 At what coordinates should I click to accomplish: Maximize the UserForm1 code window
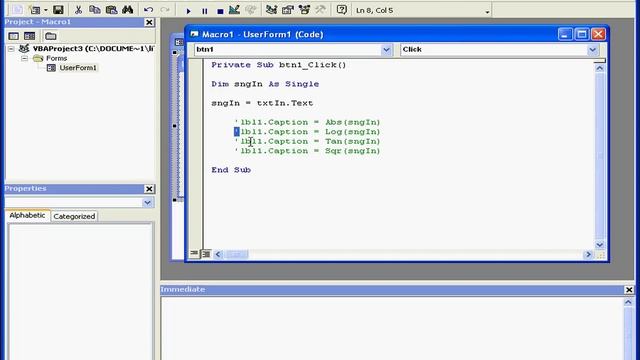(x=582, y=34)
